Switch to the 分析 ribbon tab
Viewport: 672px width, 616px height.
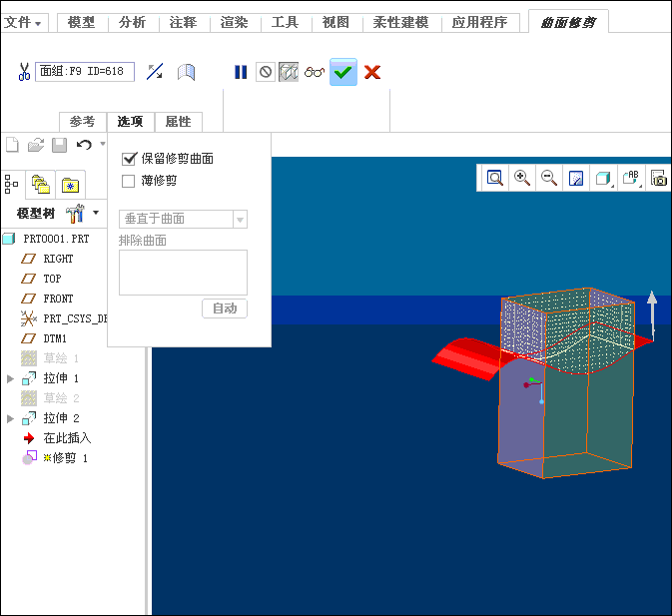[x=133, y=22]
